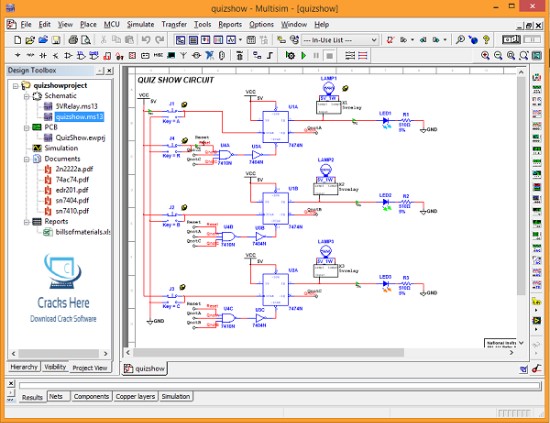The image size is (550, 423).
Task: Stop the simulation
Action: pos(329,55)
